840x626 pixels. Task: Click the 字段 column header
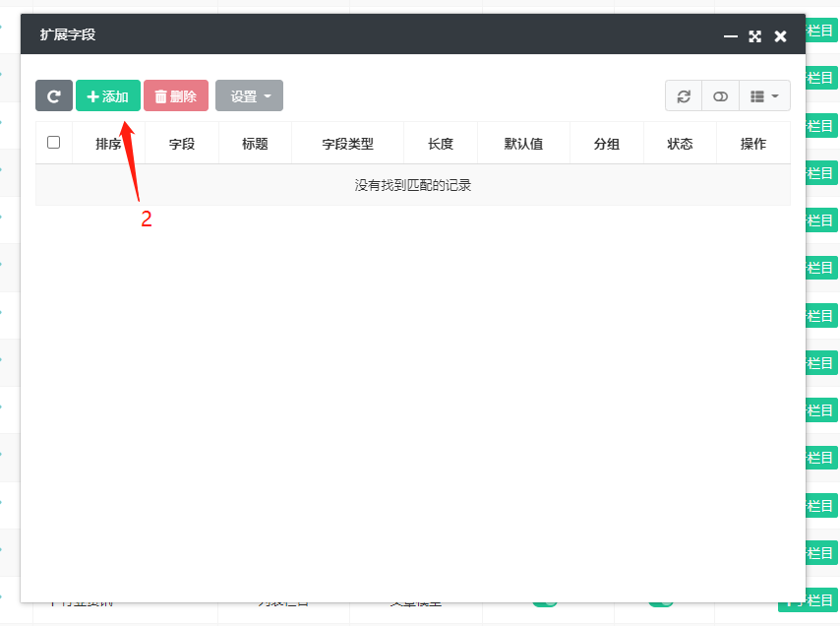[x=182, y=144]
